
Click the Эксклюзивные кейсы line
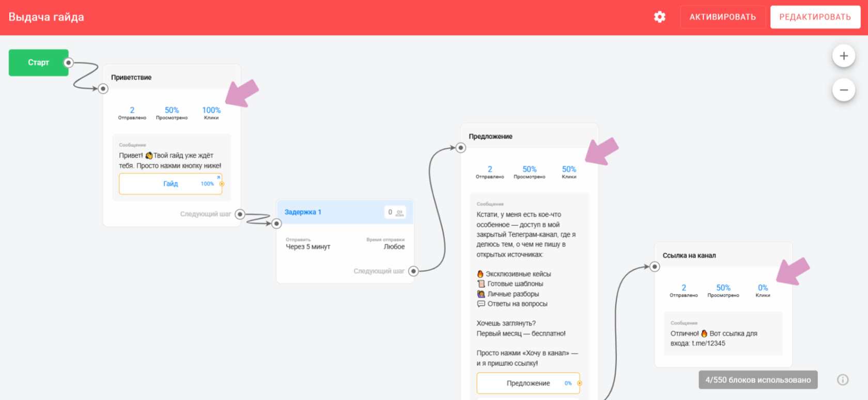pos(514,274)
